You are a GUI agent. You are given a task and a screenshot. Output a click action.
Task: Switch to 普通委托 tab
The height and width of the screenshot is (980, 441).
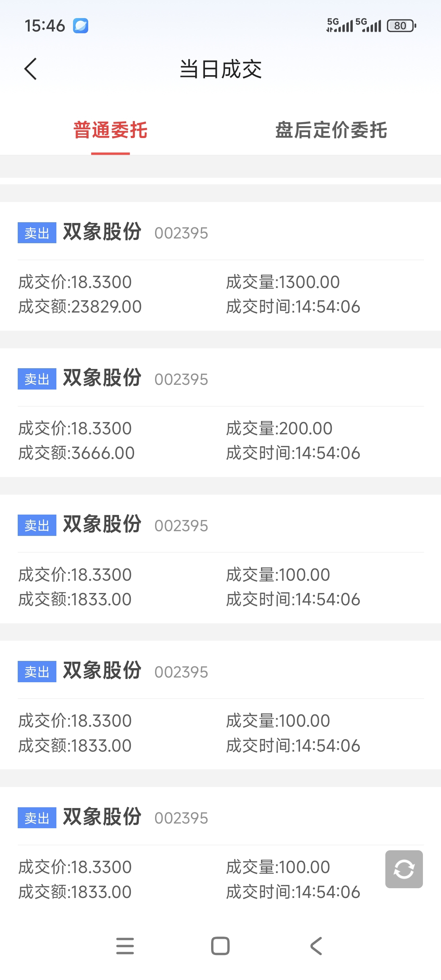pos(110,130)
